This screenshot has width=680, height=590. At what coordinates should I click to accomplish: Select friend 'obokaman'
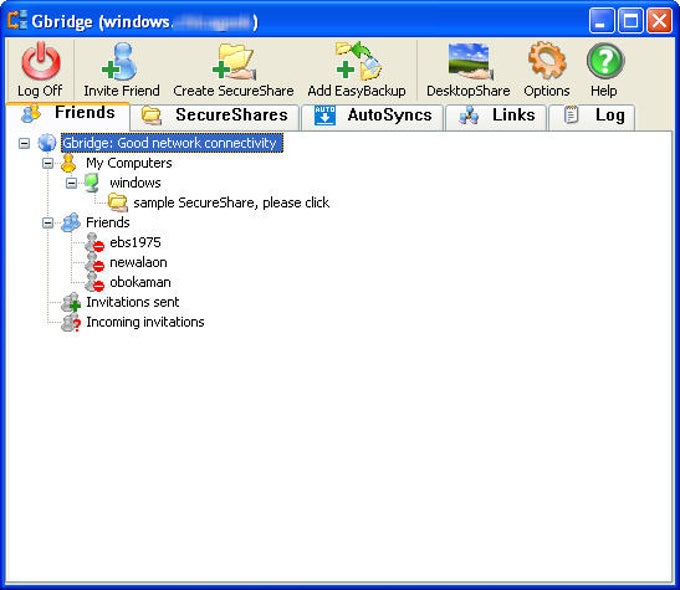140,282
